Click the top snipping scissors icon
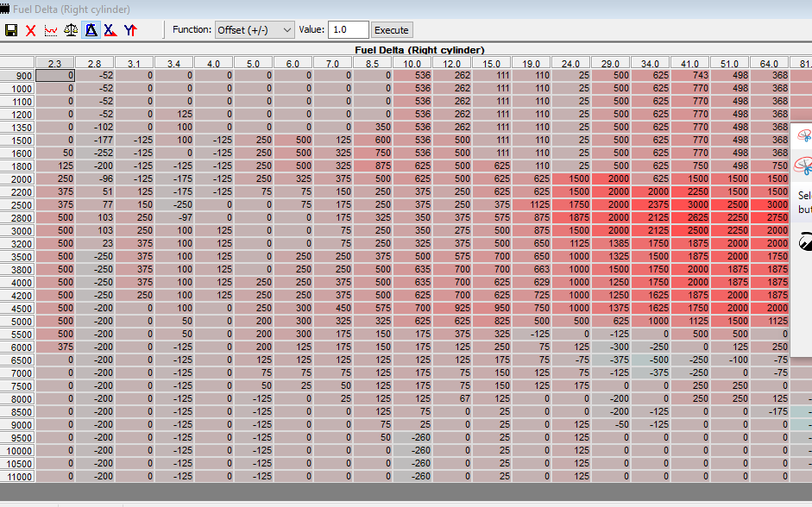This screenshot has width=812, height=507. click(x=804, y=135)
